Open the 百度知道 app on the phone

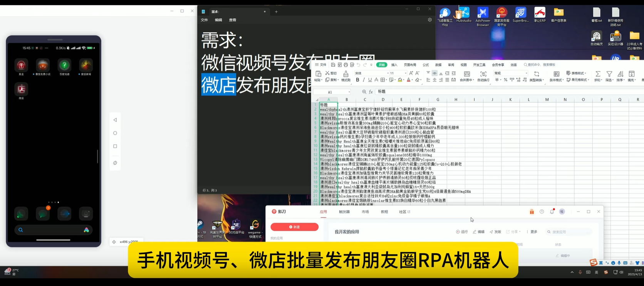pos(64,65)
